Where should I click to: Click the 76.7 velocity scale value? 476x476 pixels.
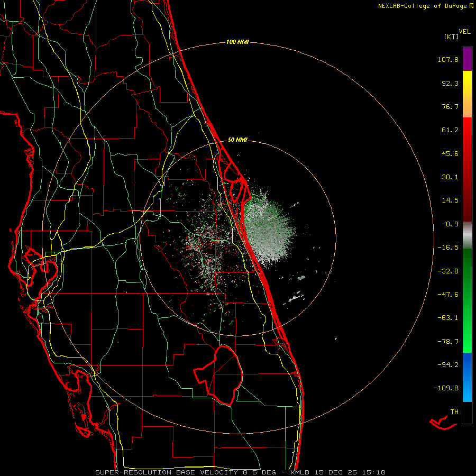tap(450, 106)
